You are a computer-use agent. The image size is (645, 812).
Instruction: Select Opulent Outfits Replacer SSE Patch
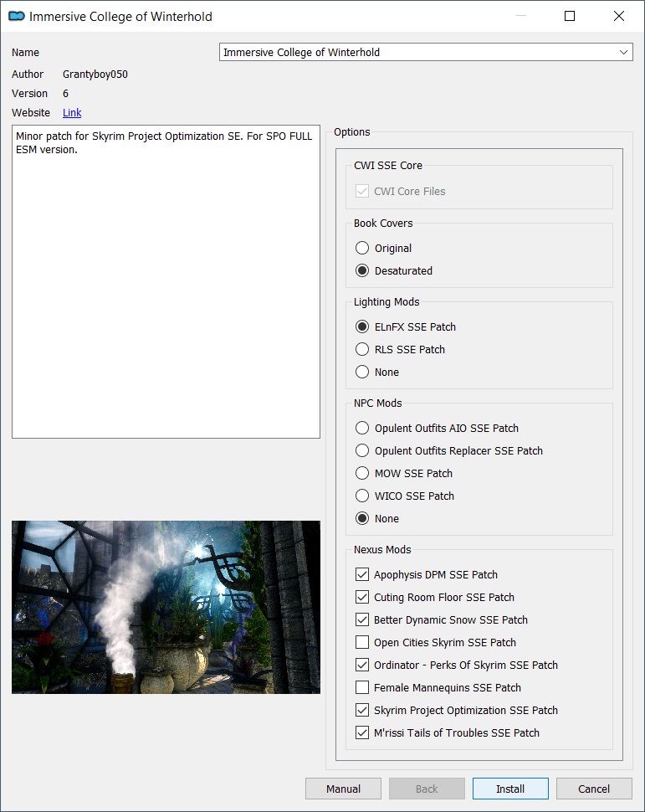[448, 450]
